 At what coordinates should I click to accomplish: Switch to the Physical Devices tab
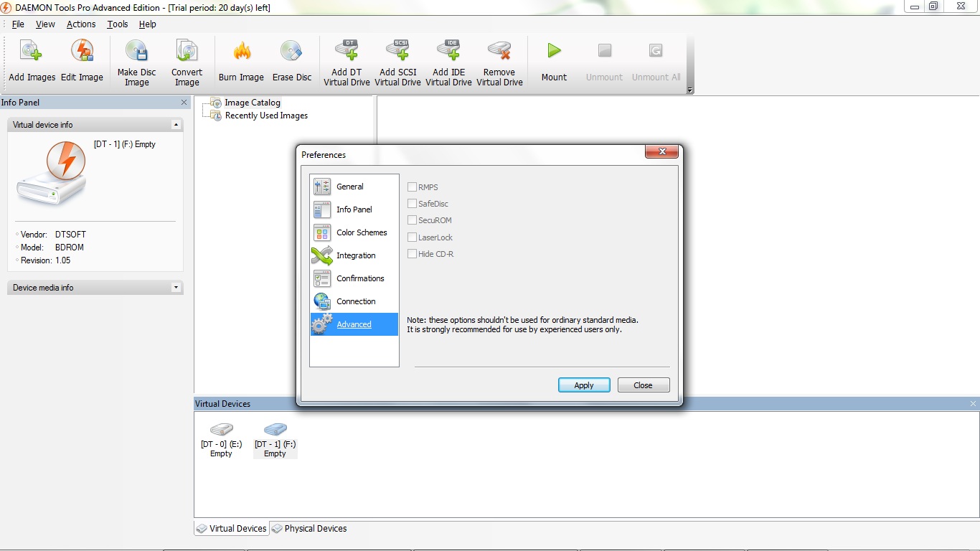click(309, 529)
